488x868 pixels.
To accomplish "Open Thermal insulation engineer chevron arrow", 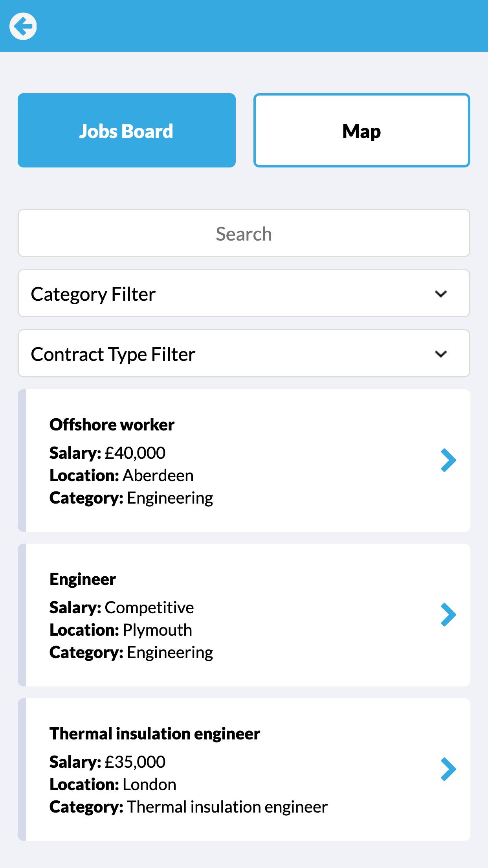I will point(448,769).
